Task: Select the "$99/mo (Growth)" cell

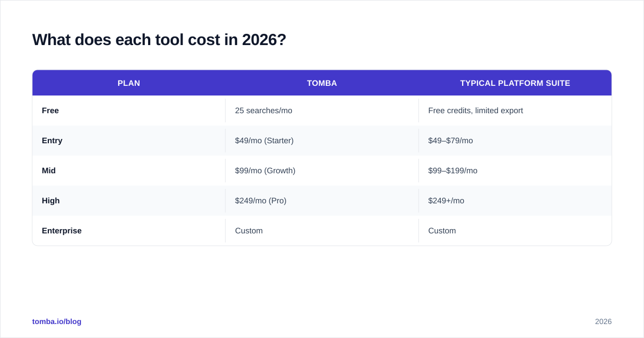Action: [x=322, y=171]
